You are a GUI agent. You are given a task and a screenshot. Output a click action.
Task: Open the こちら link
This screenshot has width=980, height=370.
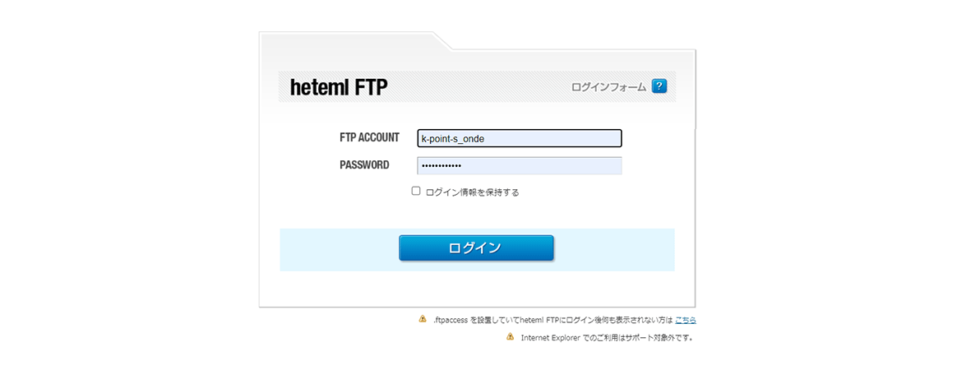point(686,320)
